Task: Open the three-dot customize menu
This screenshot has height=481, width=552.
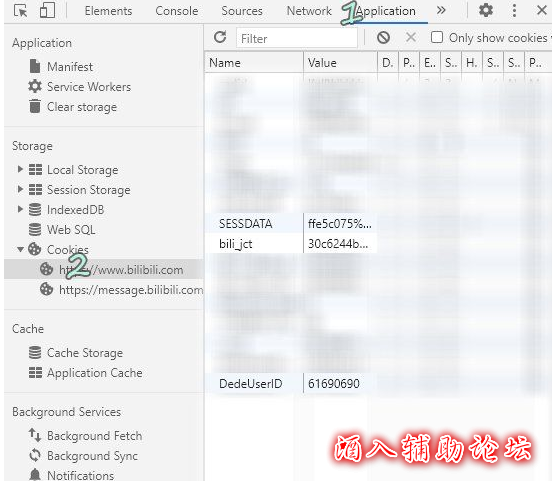Action: tap(514, 11)
